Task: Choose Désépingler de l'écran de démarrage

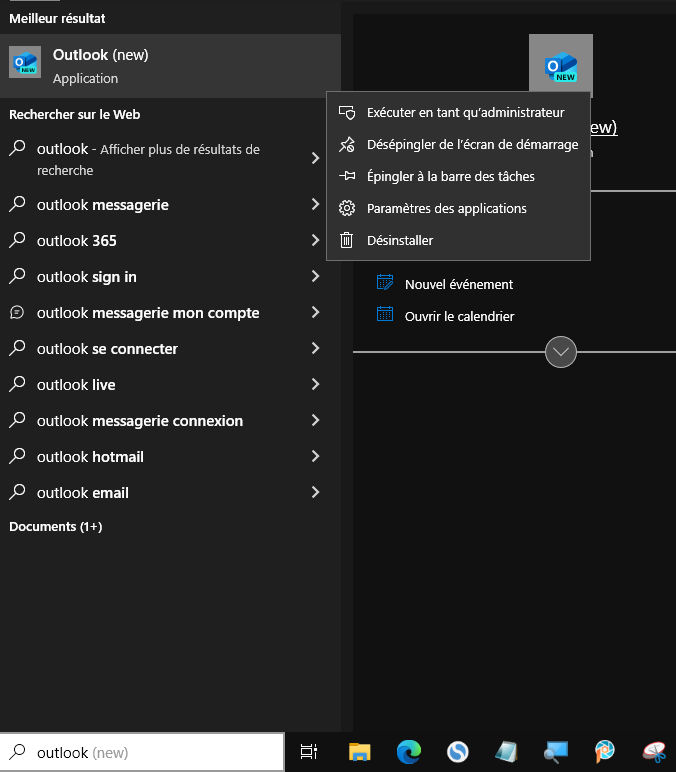Action: click(472, 145)
